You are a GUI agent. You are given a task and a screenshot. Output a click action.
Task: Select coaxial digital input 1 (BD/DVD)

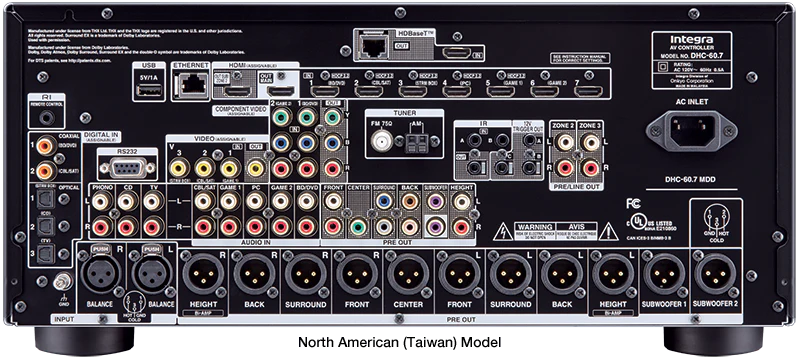(x=46, y=146)
